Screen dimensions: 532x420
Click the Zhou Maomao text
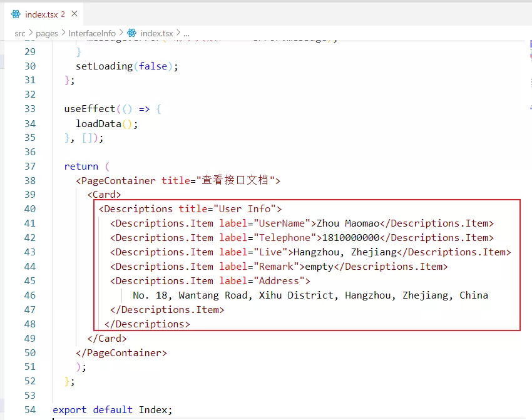tap(348, 223)
